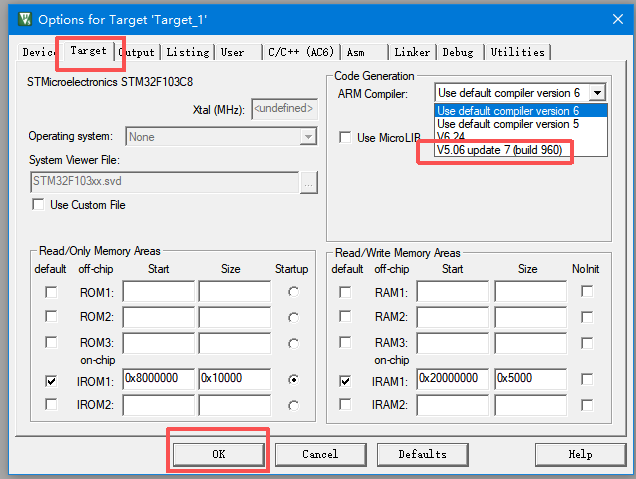Click the ROM1 Size field

tap(234, 291)
